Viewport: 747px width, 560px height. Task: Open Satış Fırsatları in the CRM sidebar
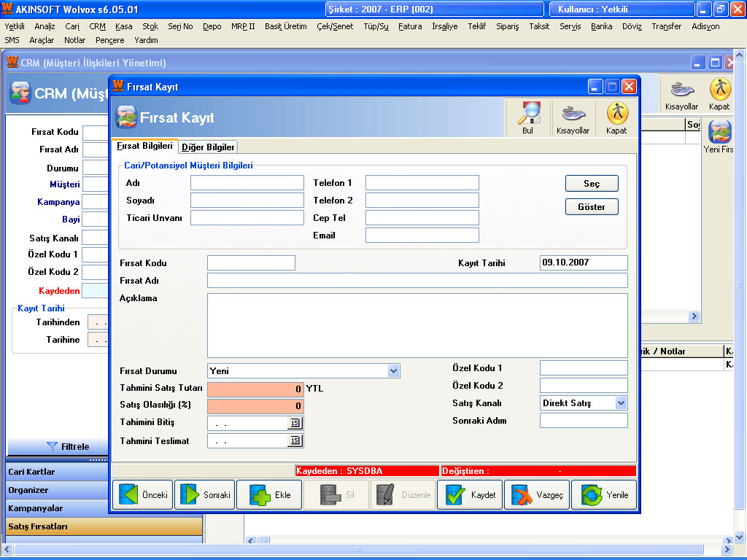pos(104,526)
